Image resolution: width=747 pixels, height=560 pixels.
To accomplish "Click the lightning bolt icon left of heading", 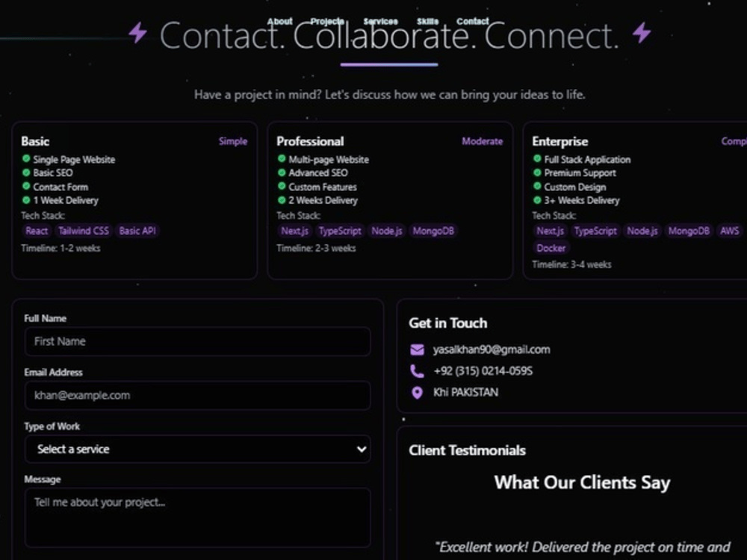I will coord(137,33).
